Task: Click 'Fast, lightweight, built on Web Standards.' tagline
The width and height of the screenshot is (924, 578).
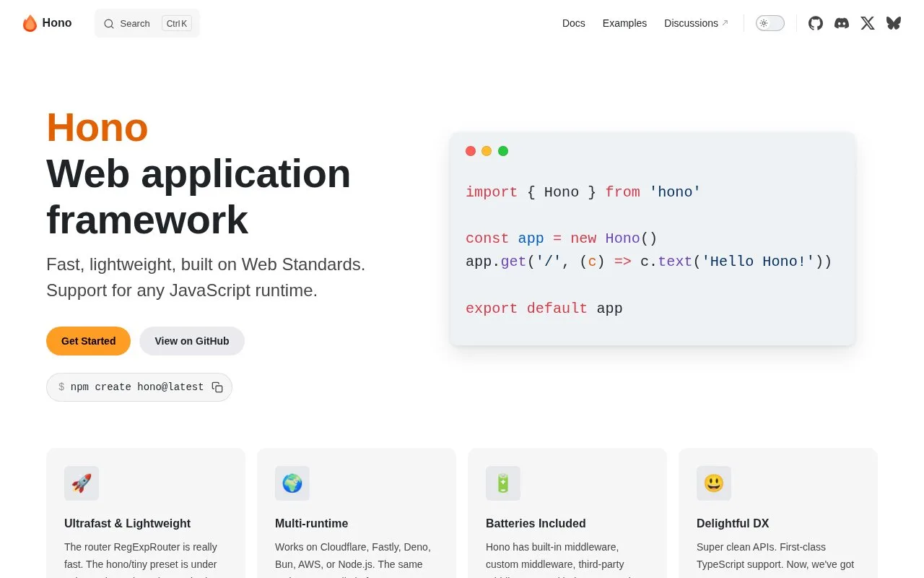Action: [x=206, y=264]
